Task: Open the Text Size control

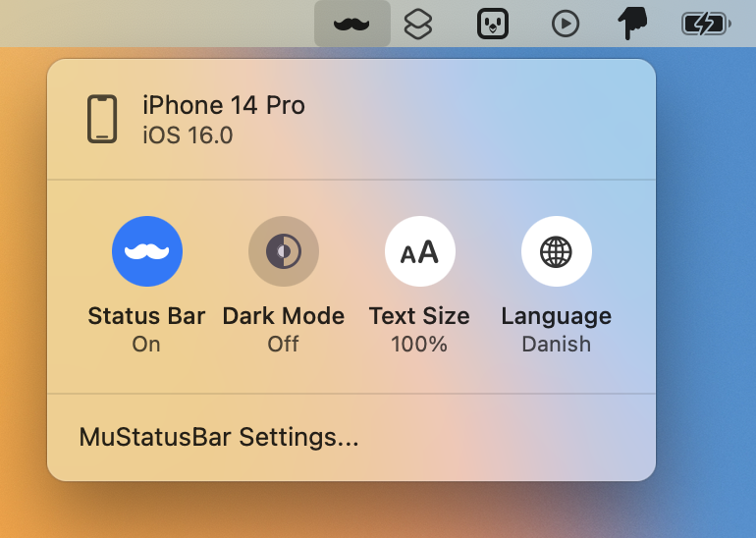Action: (420, 251)
